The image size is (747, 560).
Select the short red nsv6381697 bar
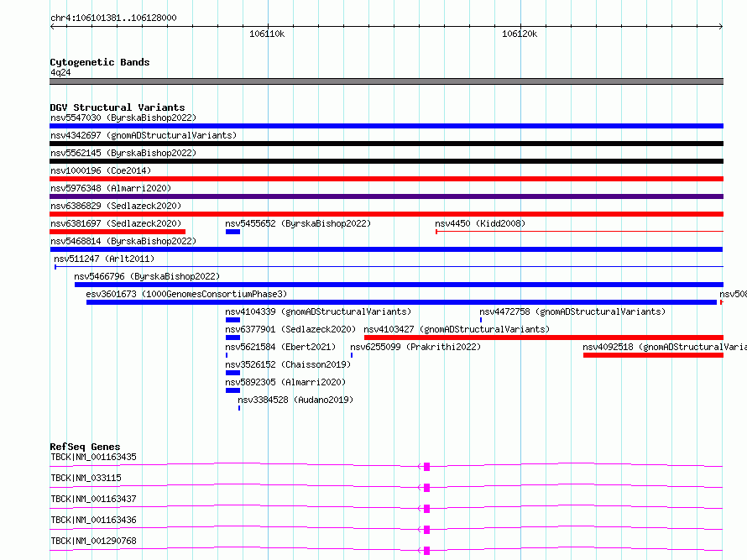click(x=118, y=232)
